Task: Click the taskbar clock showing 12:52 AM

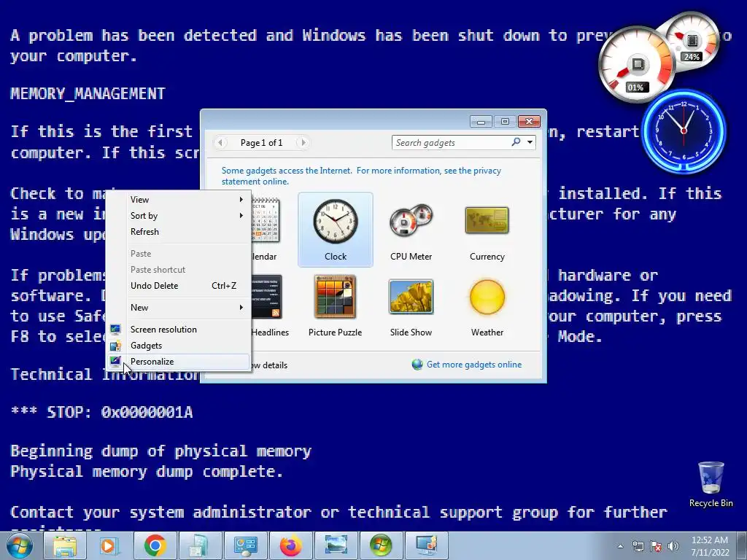Action: tap(710, 546)
